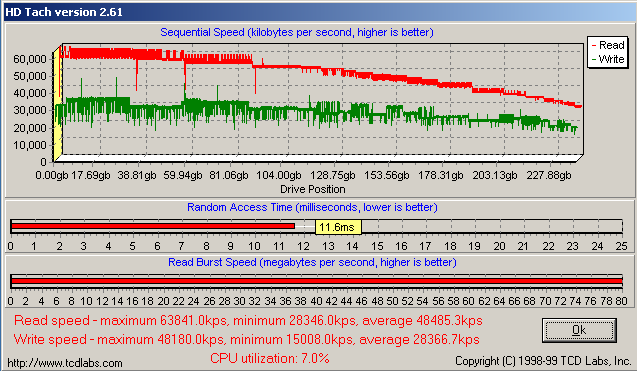Click the 10,000 y-axis value
Screen dimensions: 637x371
(x=30, y=145)
